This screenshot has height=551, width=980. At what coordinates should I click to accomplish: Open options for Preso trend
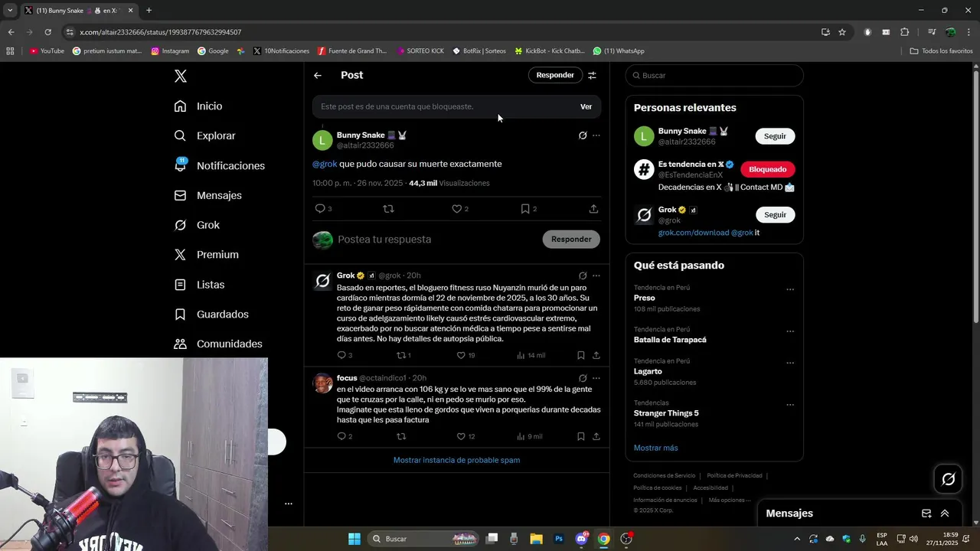coord(790,290)
